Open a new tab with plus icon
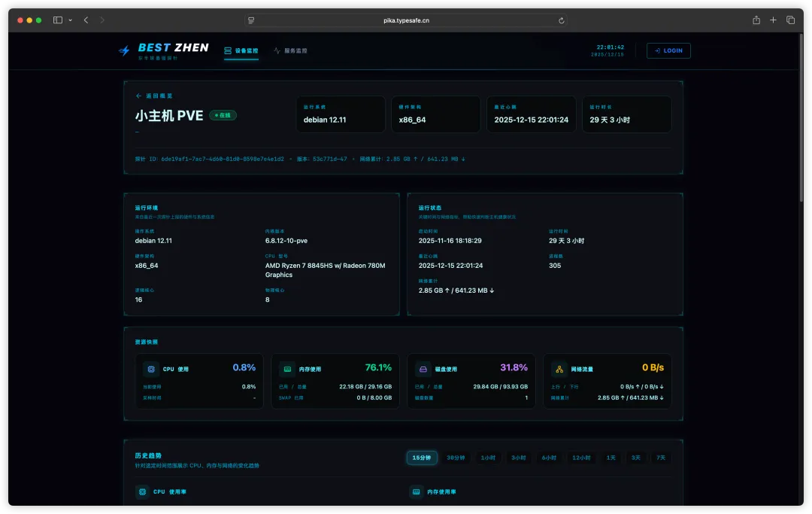812x514 pixels. [x=773, y=20]
